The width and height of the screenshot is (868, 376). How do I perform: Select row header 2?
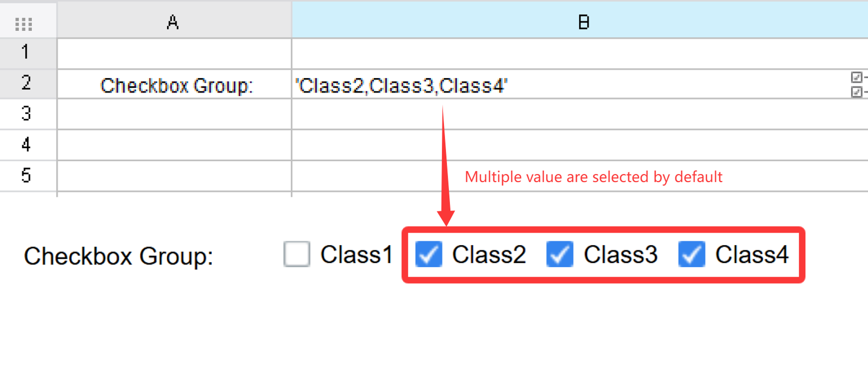pos(27,83)
